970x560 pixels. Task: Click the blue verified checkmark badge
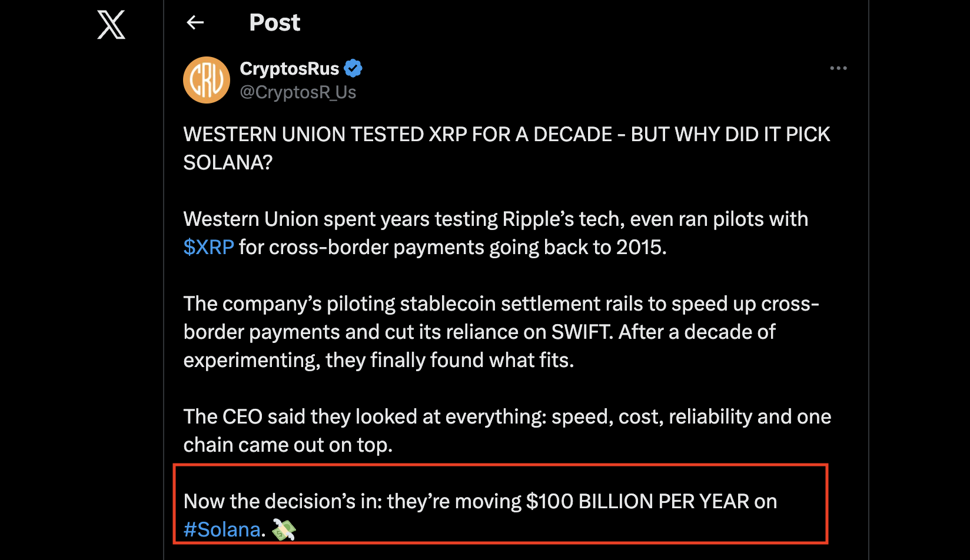(353, 69)
